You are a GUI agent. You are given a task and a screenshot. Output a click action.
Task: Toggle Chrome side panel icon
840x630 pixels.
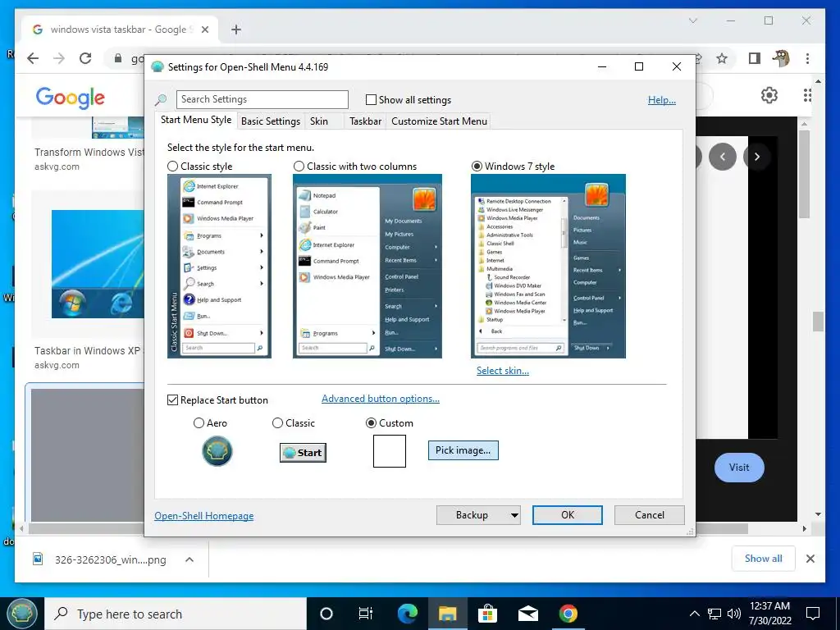(755, 58)
